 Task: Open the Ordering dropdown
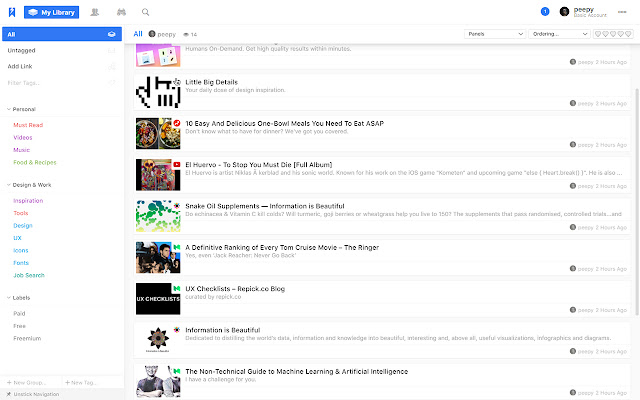click(x=559, y=33)
